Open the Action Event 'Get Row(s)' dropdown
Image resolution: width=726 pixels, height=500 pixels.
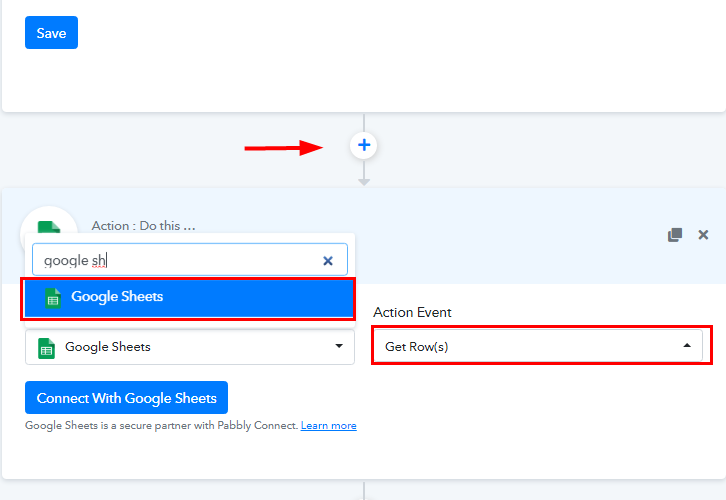538,346
